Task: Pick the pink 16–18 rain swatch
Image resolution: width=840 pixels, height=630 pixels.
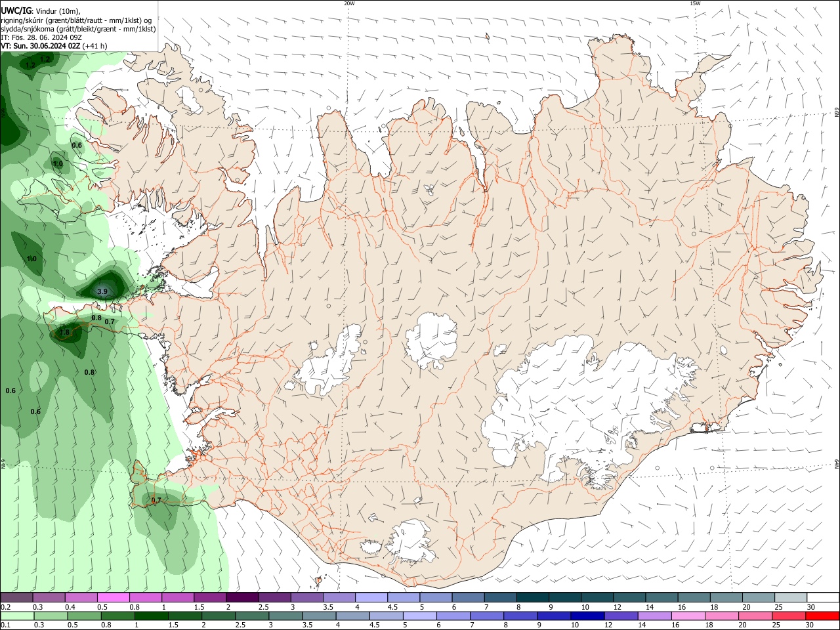Action: point(688,616)
